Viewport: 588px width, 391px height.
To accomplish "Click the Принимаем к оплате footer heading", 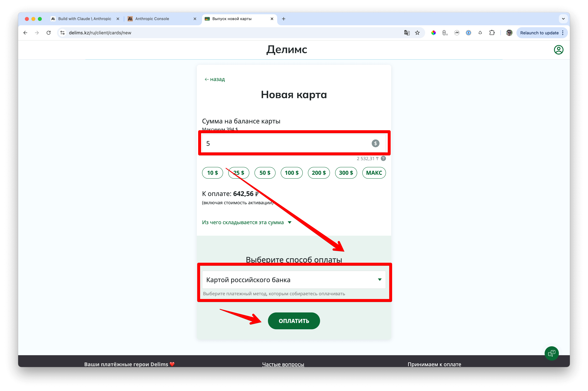I will pyautogui.click(x=434, y=364).
